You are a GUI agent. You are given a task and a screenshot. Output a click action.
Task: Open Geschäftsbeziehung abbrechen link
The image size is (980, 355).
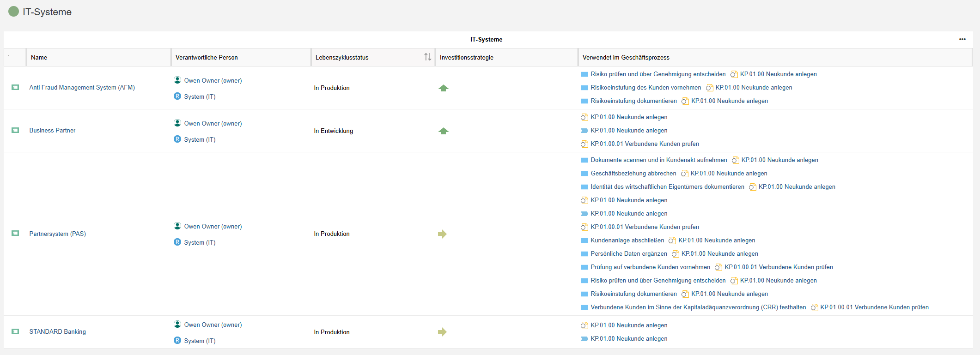coord(633,173)
